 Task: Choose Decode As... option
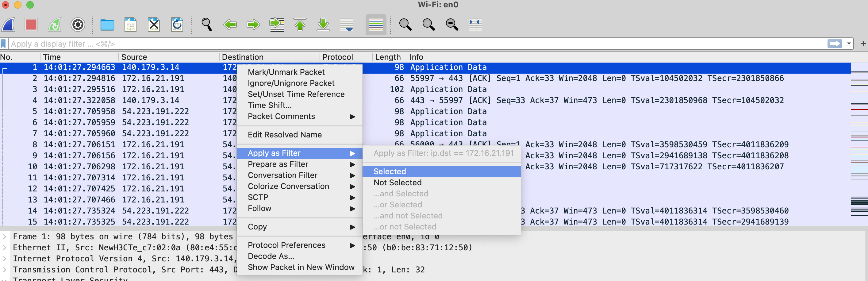[300, 256]
